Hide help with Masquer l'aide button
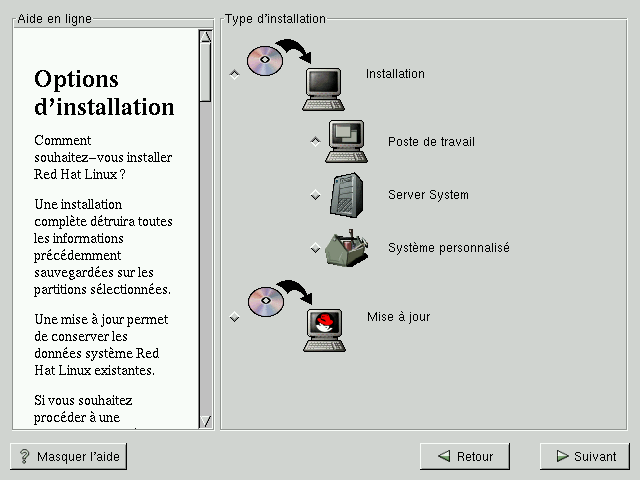Screen dimensions: 640x480 [x=68, y=456]
